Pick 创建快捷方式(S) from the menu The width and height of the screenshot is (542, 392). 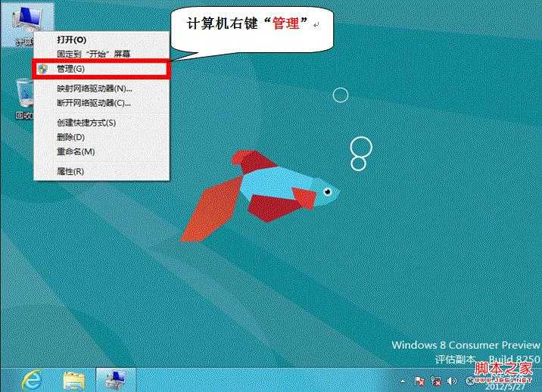[101, 123]
